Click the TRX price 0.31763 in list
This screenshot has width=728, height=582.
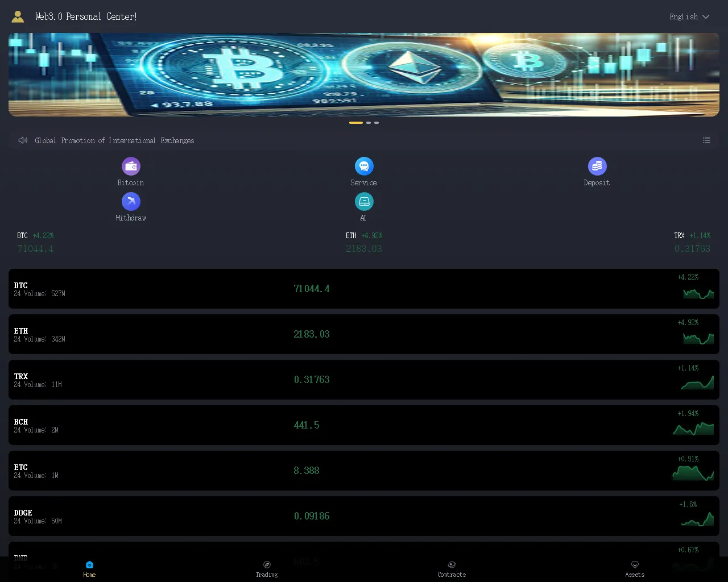coord(312,380)
